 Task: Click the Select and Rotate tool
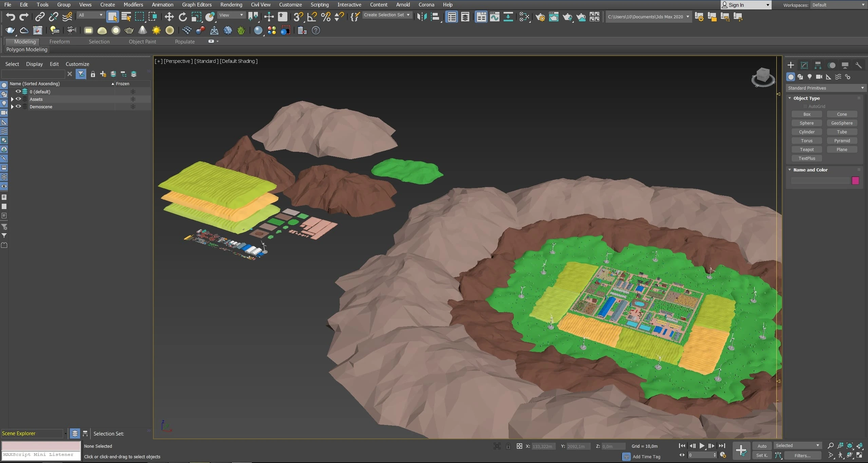(x=183, y=17)
